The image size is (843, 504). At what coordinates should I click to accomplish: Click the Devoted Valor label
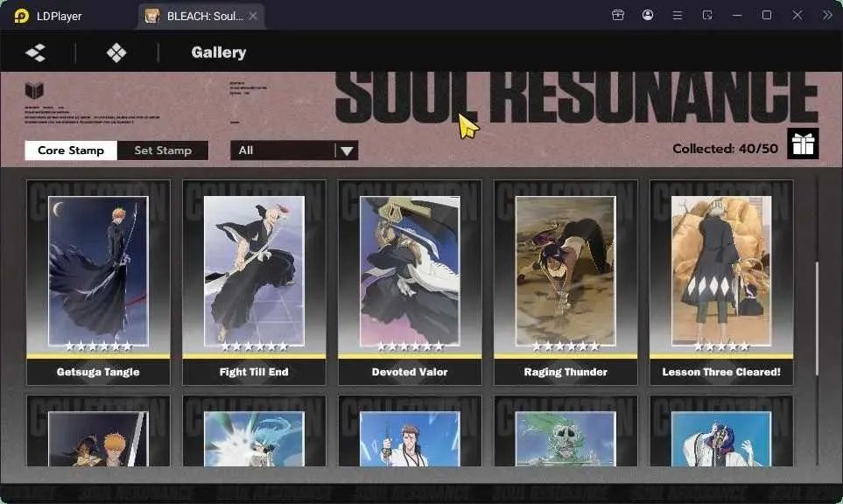[x=410, y=372]
